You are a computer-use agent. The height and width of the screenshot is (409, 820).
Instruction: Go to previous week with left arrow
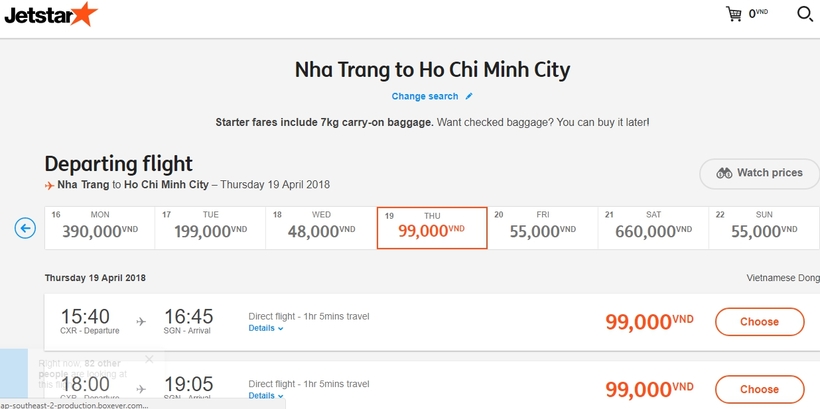[25, 228]
